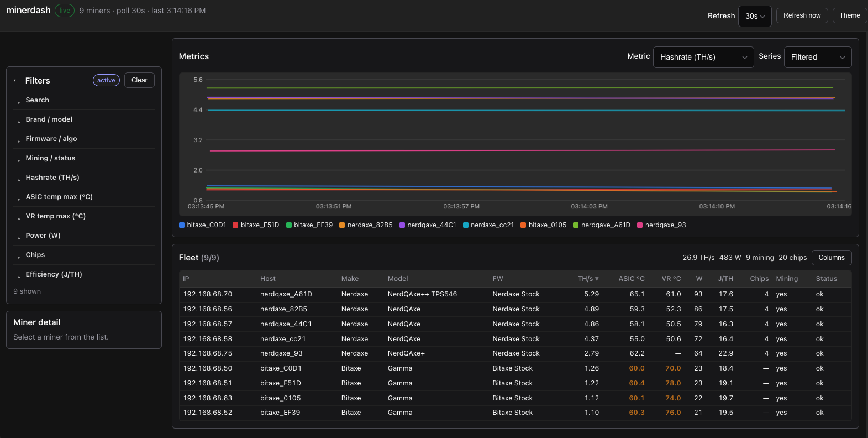Image resolution: width=868 pixels, height=438 pixels.
Task: Expand the Mining / status filter
Action: (x=84, y=158)
